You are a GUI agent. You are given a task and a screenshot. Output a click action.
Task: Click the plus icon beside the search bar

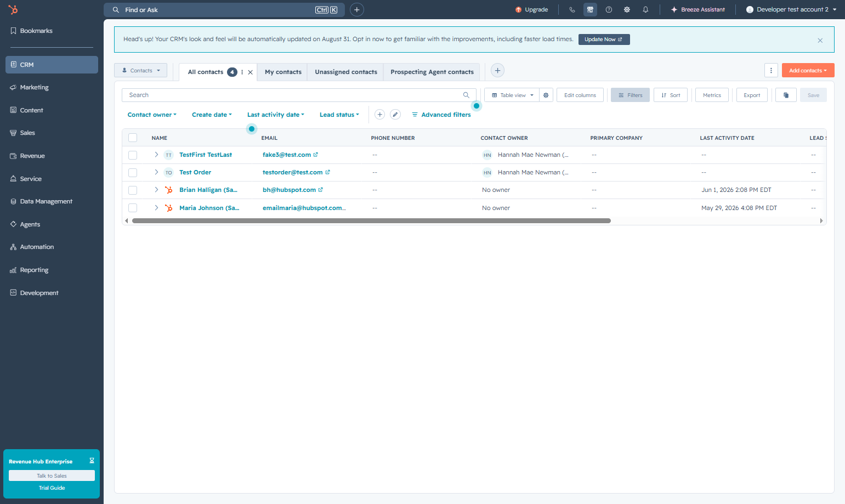coord(356,10)
